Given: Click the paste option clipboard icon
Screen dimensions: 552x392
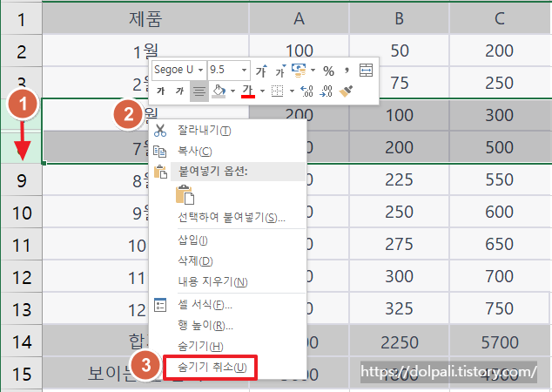Looking at the screenshot, I should (x=185, y=194).
